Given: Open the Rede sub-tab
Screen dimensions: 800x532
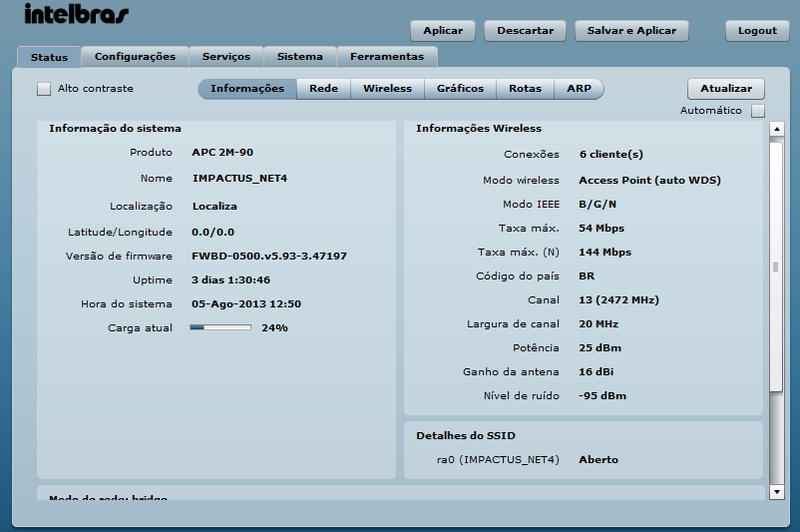Looking at the screenshot, I should tap(323, 89).
